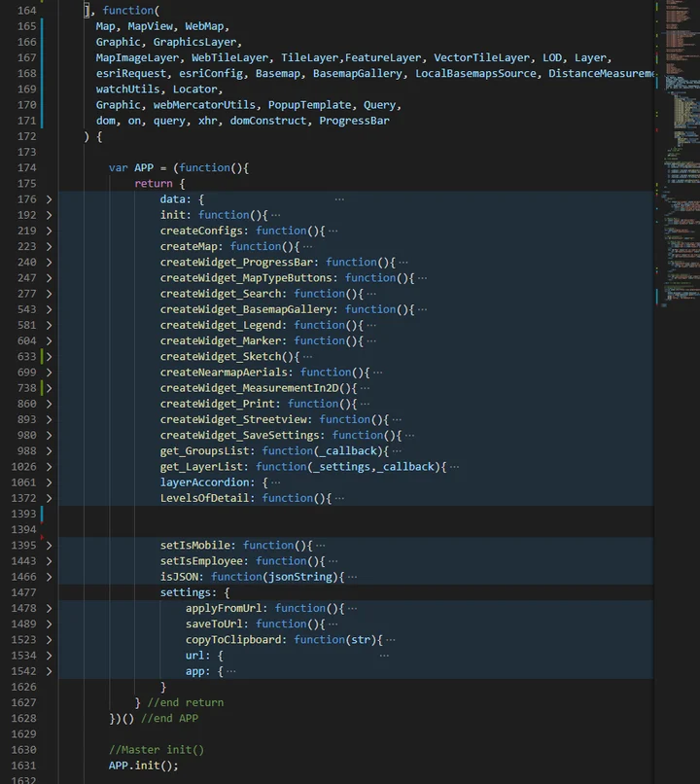Expand createWidget_BasemapGallery fold arrow

(49, 309)
